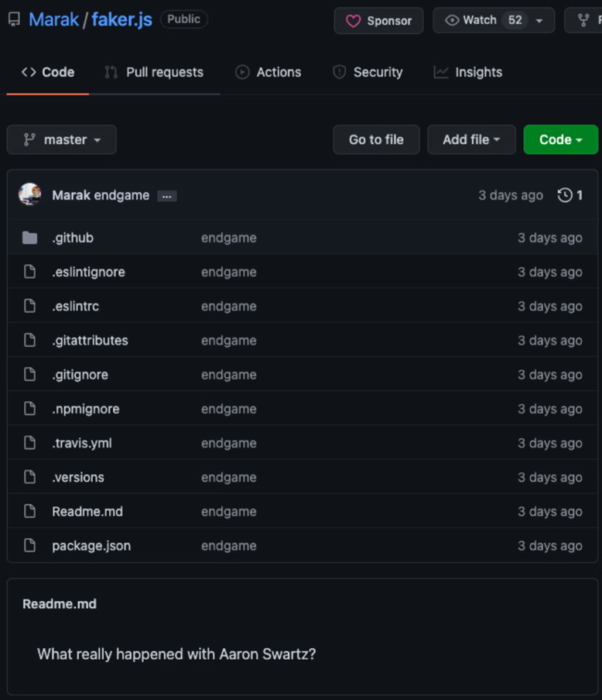
Task: Click the file icon for .gitignore
Action: point(30,374)
